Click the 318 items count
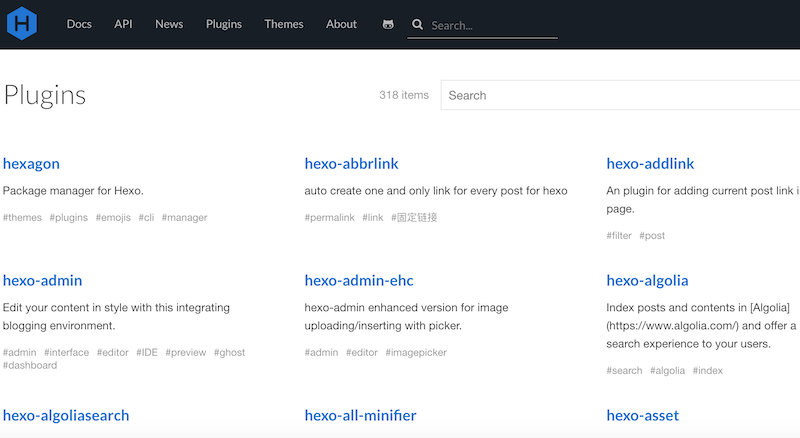This screenshot has width=800, height=438. (x=404, y=95)
